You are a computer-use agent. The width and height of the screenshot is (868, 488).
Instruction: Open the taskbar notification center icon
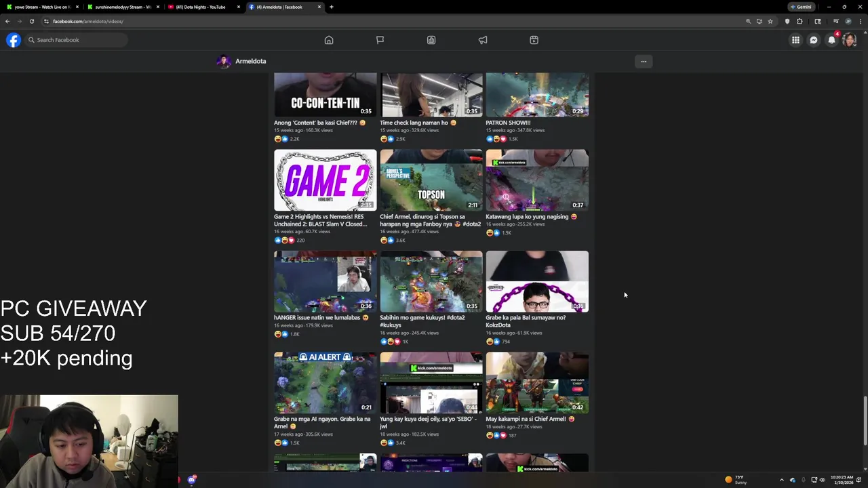[x=860, y=480]
